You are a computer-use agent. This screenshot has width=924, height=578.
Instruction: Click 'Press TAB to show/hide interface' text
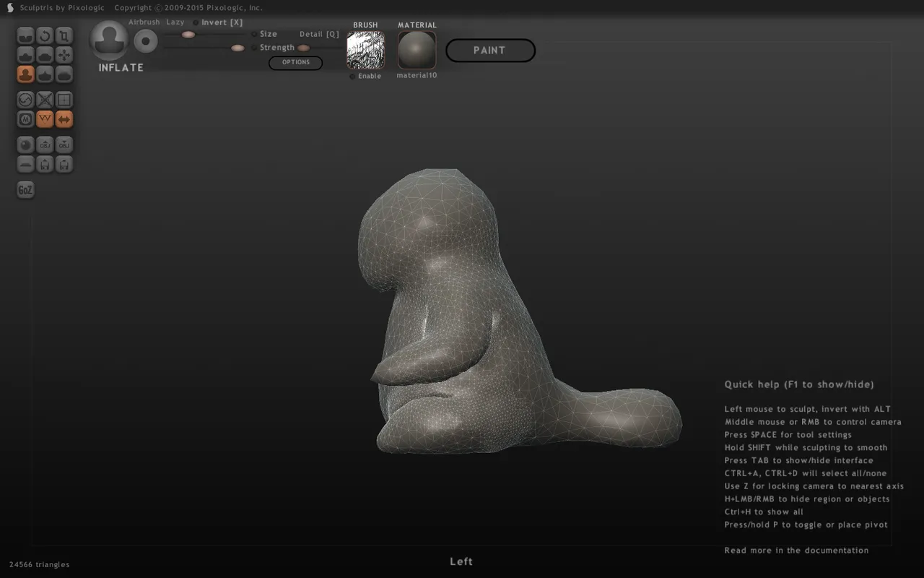(798, 460)
